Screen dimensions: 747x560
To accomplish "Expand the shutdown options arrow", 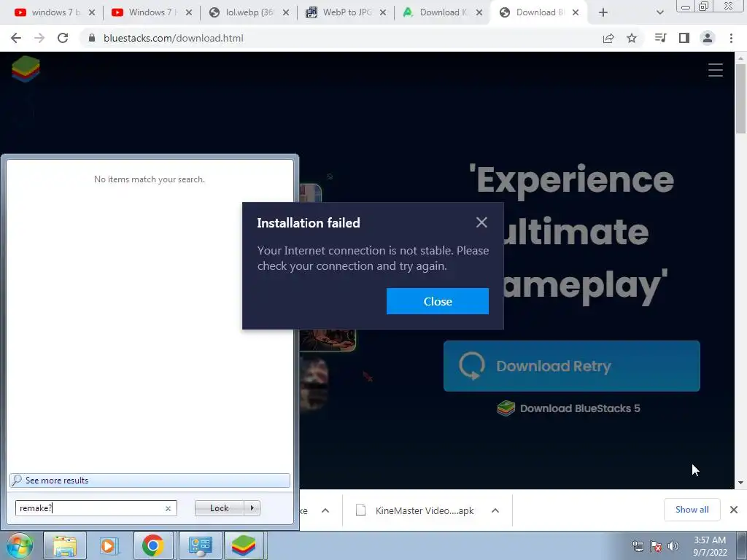I will [x=252, y=508].
